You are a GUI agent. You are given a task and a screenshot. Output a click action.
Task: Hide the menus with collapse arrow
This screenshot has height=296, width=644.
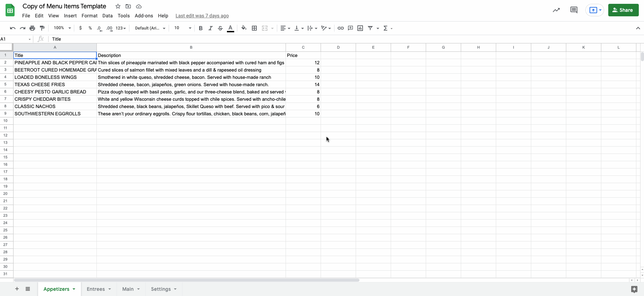[x=638, y=28]
